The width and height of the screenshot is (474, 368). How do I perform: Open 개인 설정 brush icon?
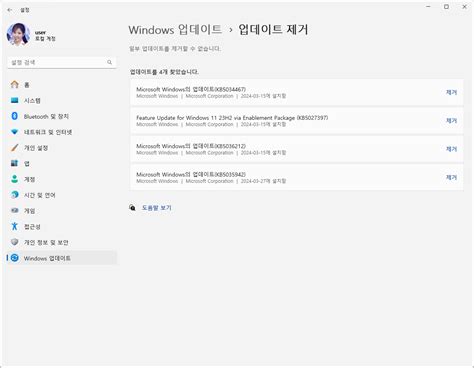[14, 148]
